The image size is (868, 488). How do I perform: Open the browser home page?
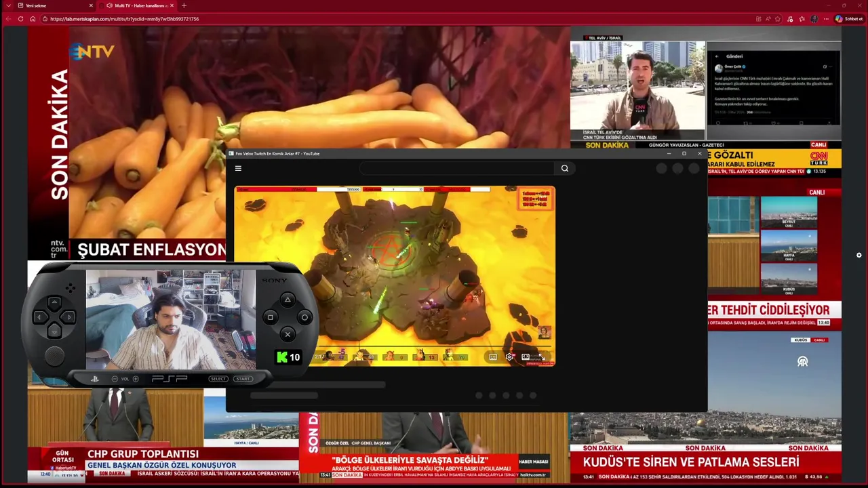click(32, 19)
